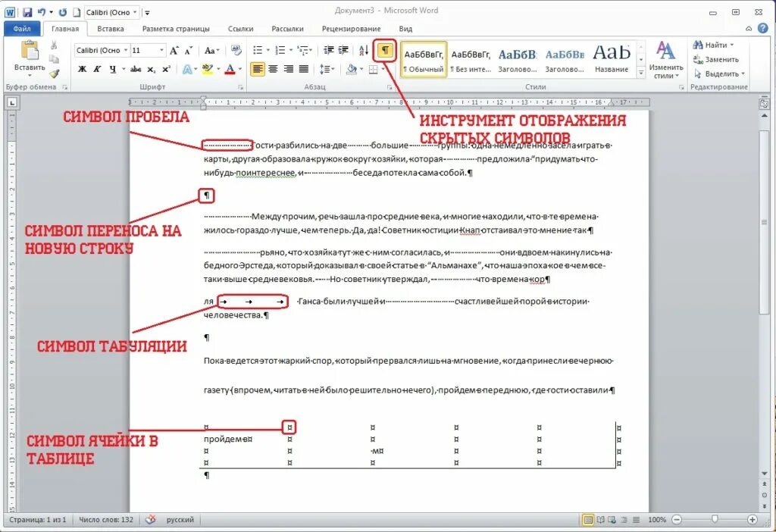Toggle underline Ч formatting
The width and height of the screenshot is (776, 532).
pyautogui.click(x=113, y=69)
